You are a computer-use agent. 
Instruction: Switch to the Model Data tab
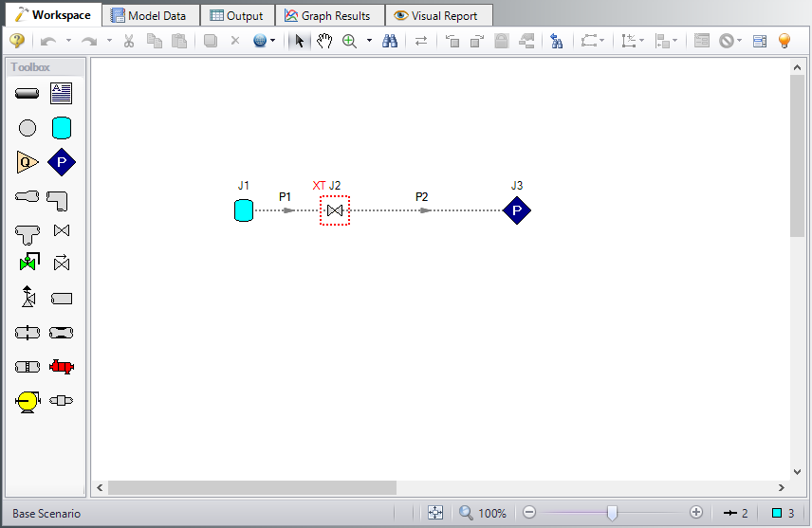153,15
